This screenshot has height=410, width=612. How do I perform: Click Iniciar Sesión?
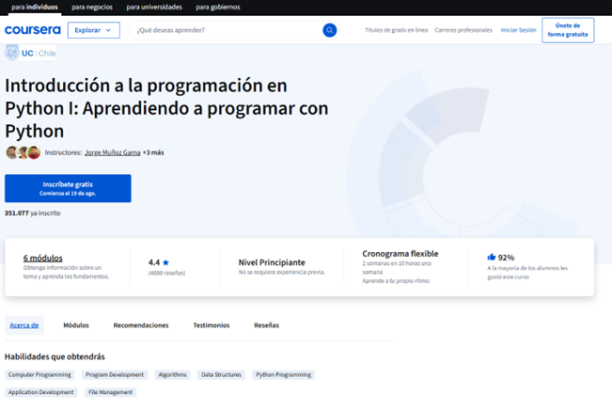(x=518, y=30)
